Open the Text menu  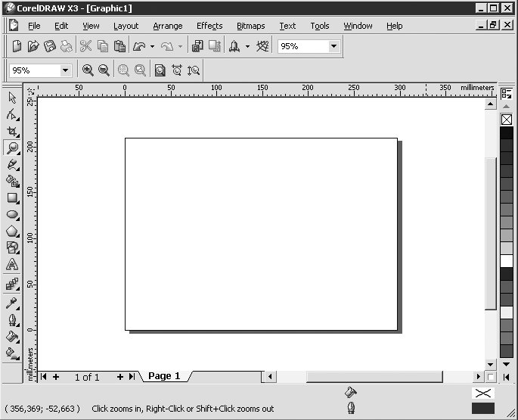287,26
